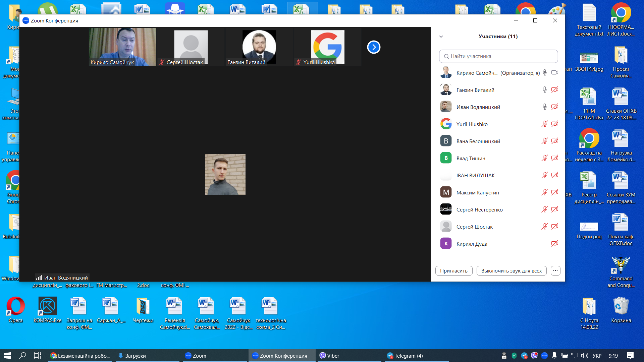
Task: Click signal strength icon beside Иван Водяницкий
Action: point(39,278)
